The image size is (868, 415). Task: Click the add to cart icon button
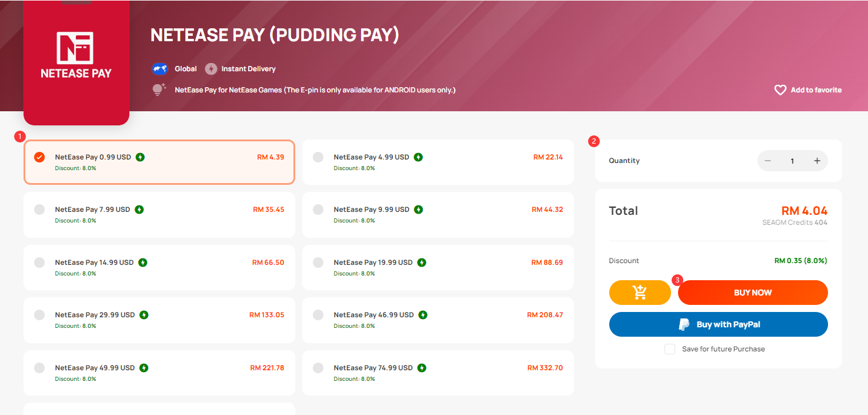[640, 293]
